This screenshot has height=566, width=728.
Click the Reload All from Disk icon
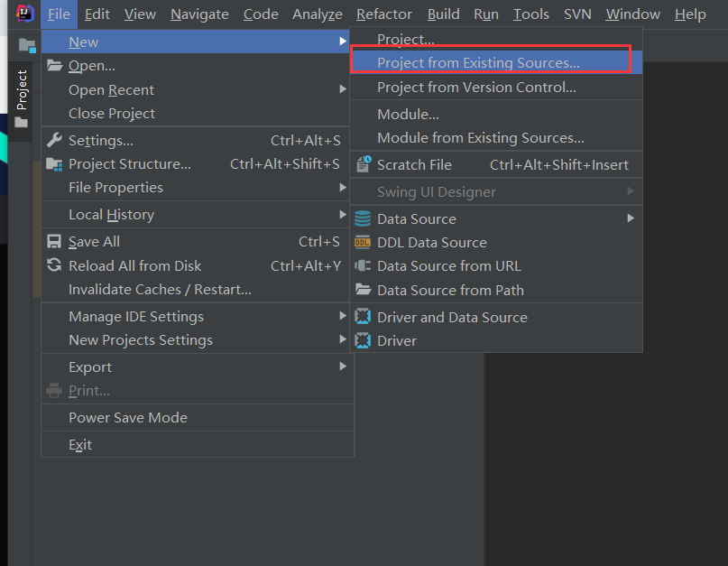pos(54,265)
